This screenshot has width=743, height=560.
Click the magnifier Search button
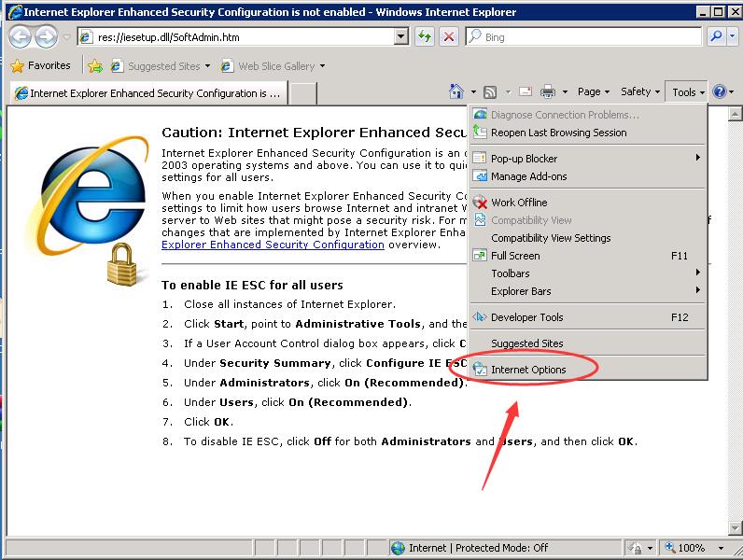tap(717, 36)
